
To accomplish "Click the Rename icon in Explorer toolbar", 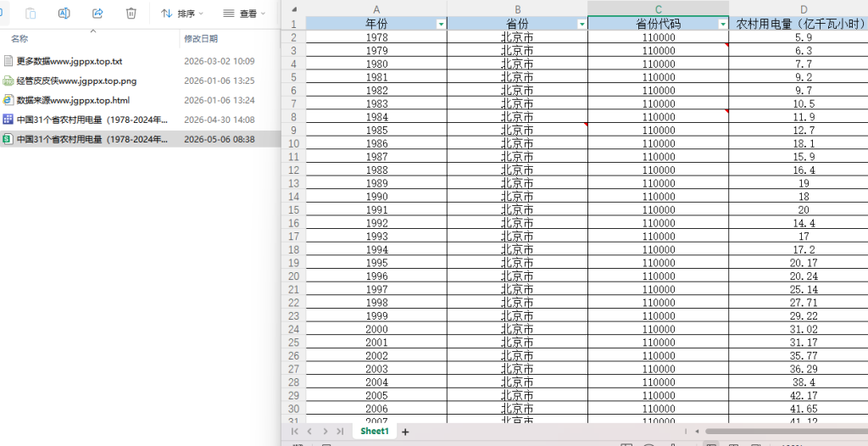I will 64,14.
